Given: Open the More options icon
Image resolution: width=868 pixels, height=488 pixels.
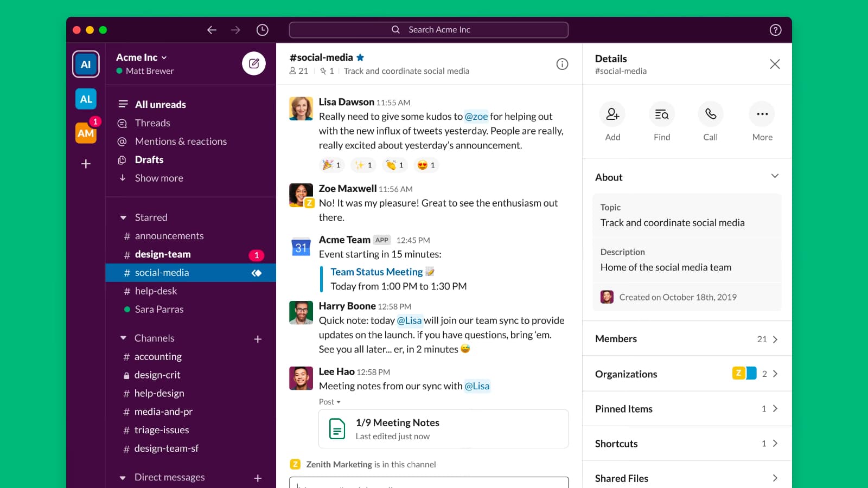Looking at the screenshot, I should click(x=762, y=114).
